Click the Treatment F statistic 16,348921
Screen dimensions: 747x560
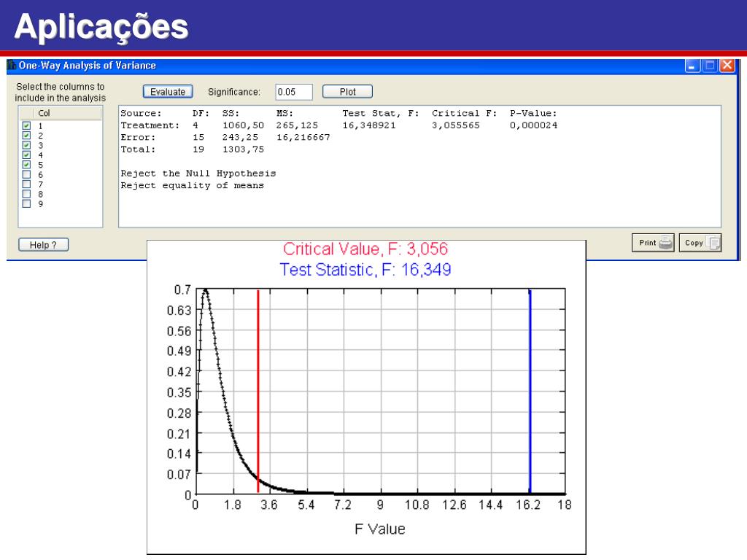368,125
